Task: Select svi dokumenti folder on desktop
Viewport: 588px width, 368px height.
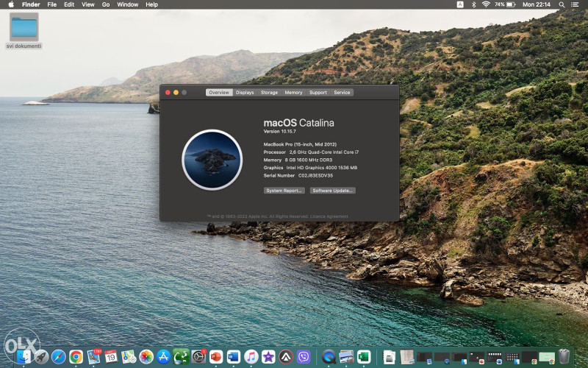Action: point(24,31)
